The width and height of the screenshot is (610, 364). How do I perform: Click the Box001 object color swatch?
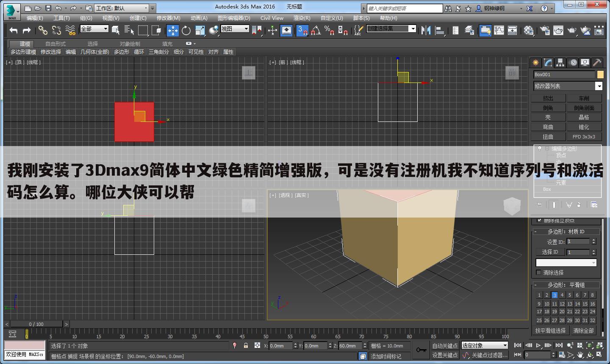(600, 74)
